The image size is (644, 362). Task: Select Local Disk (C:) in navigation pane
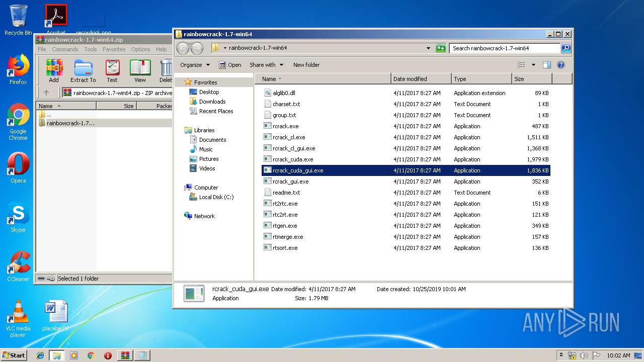point(216,197)
